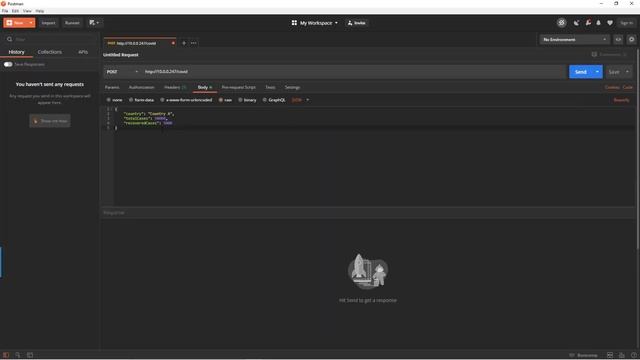Open environment quick look eye icon
Image resolution: width=640 pixels, height=360 pixels.
pyautogui.click(x=618, y=40)
